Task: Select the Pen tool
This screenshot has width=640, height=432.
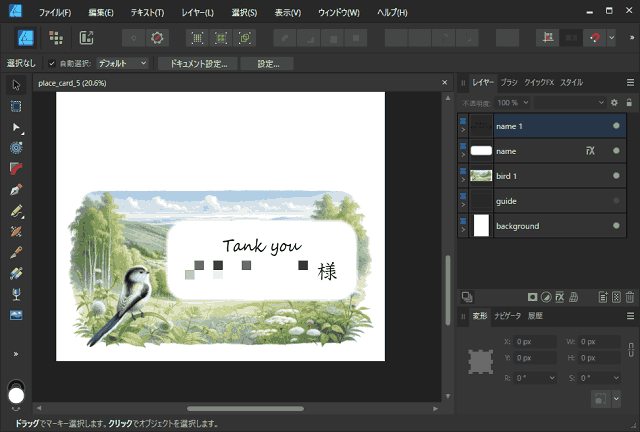Action: 16,190
